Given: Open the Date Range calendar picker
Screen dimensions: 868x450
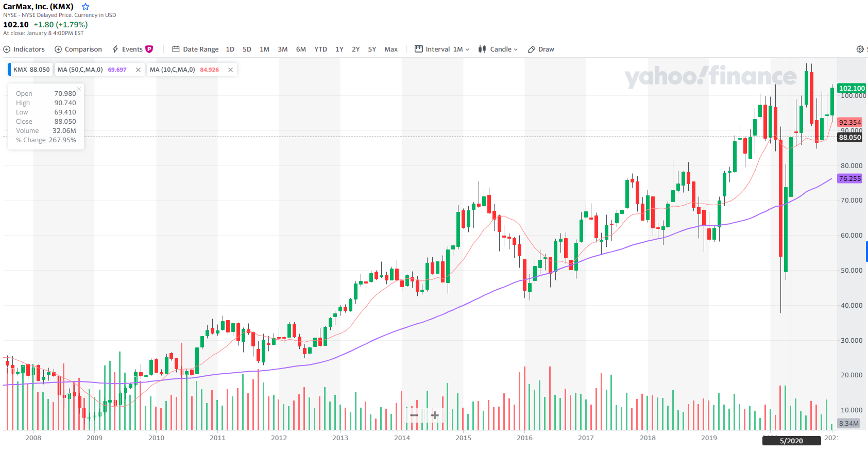Looking at the screenshot, I should pos(195,49).
